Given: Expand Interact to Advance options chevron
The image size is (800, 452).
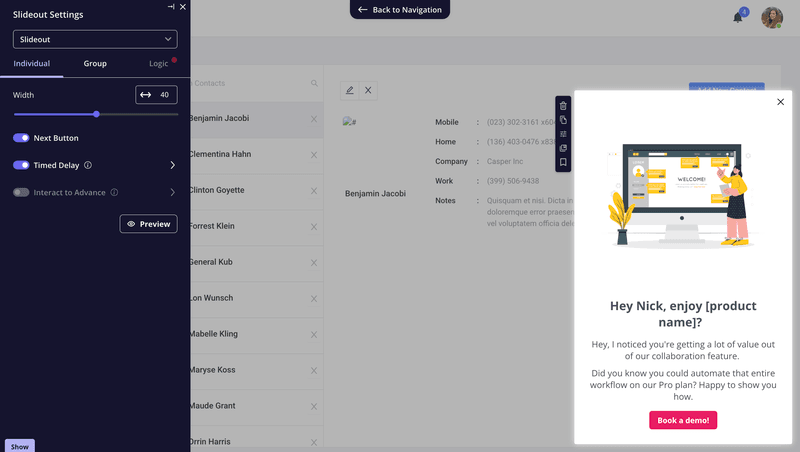Looking at the screenshot, I should [x=172, y=192].
